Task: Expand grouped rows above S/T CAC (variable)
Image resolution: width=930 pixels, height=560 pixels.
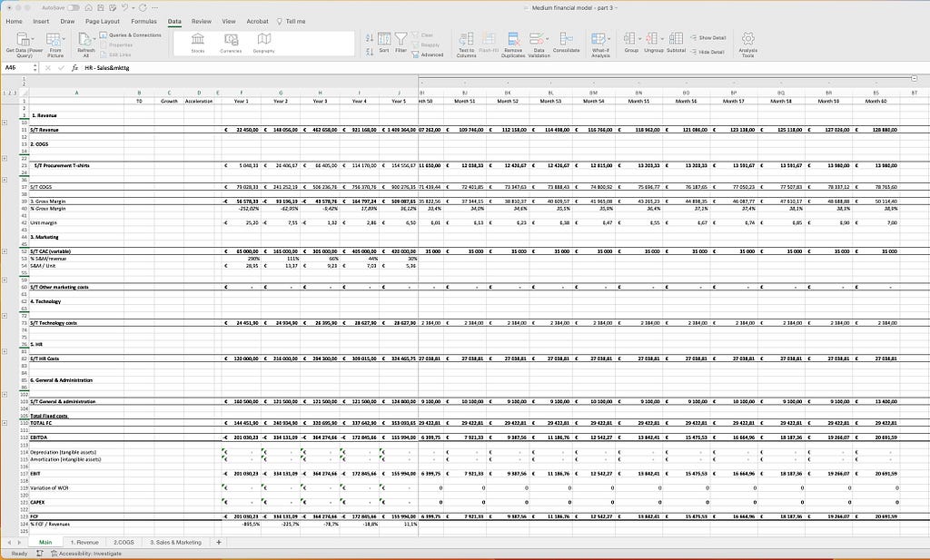Action: (x=5, y=251)
